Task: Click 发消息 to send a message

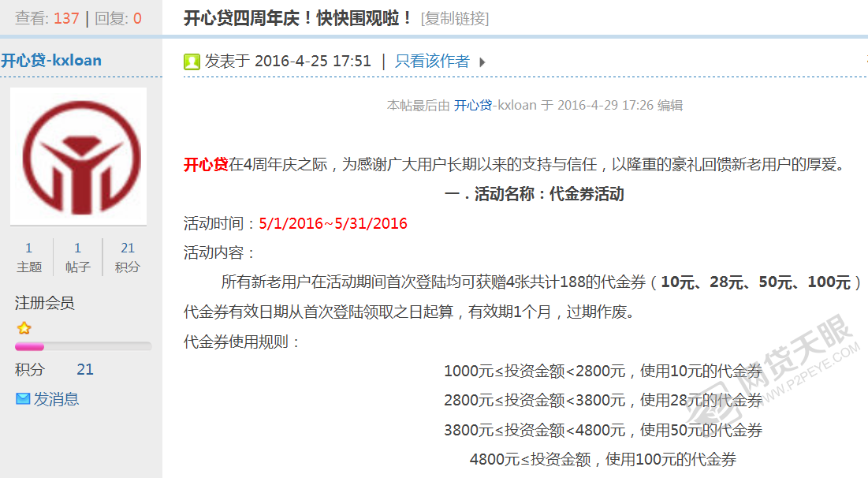Action: click(56, 399)
